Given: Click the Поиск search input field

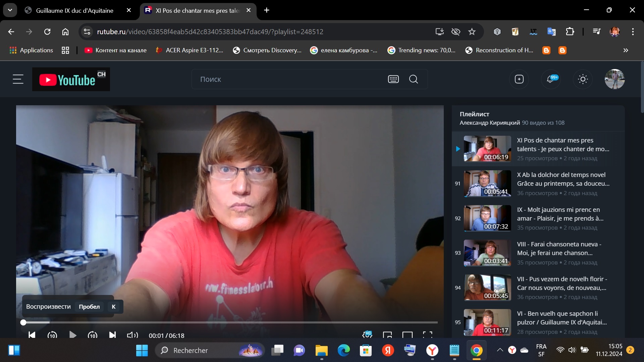Looking at the screenshot, I should click(x=288, y=79).
